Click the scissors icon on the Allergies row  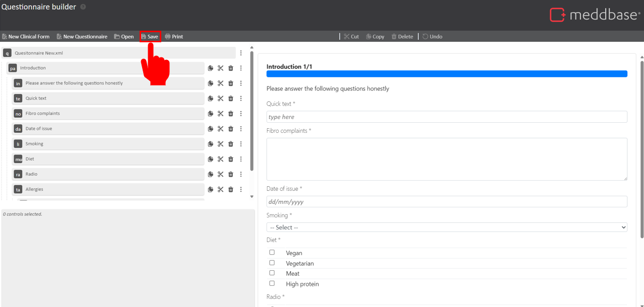click(x=221, y=190)
